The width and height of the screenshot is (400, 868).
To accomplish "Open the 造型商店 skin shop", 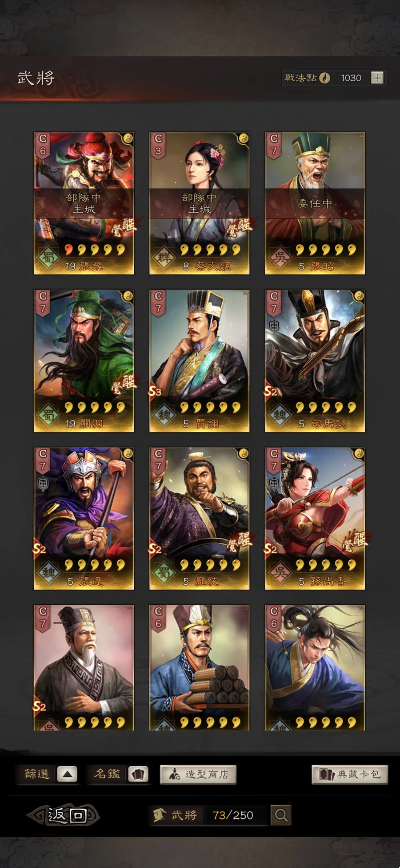I will (x=198, y=775).
